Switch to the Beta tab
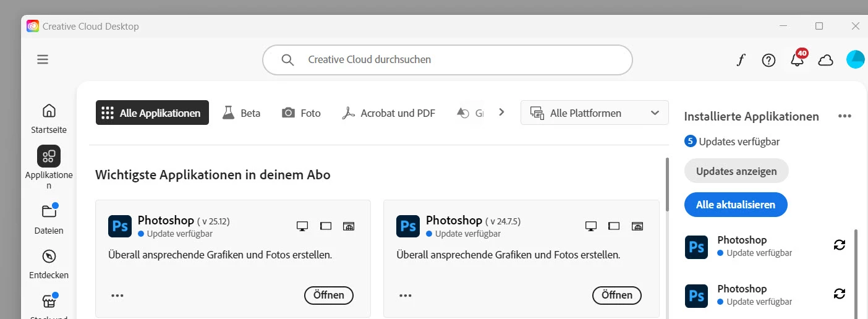The height and width of the screenshot is (319, 868). 242,113
